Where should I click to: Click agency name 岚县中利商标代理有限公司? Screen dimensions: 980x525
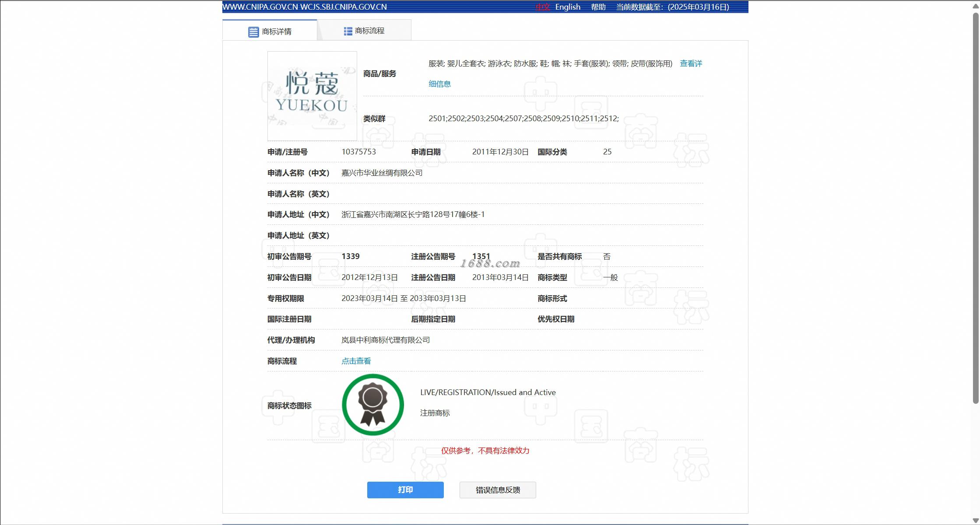(385, 340)
